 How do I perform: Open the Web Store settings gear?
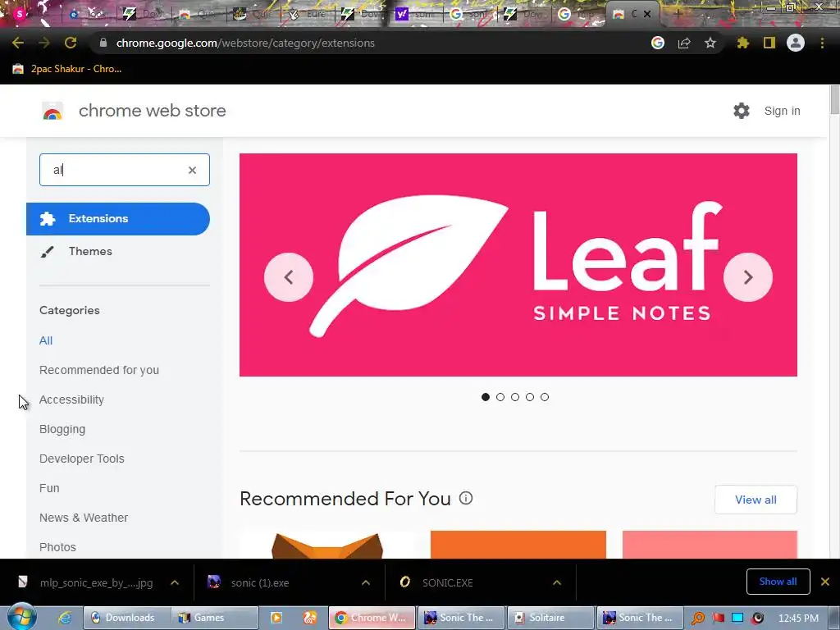(x=742, y=111)
